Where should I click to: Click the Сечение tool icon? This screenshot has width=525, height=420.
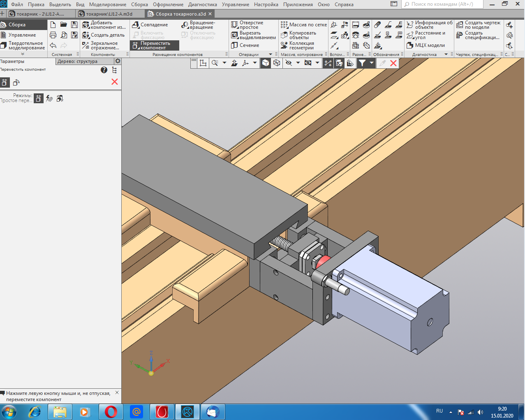click(x=235, y=45)
